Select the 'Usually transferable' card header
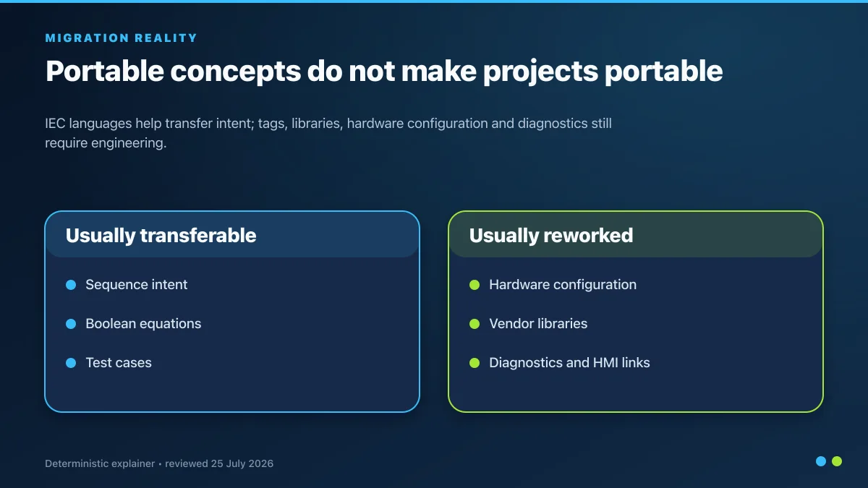The height and width of the screenshot is (488, 868). (x=232, y=235)
